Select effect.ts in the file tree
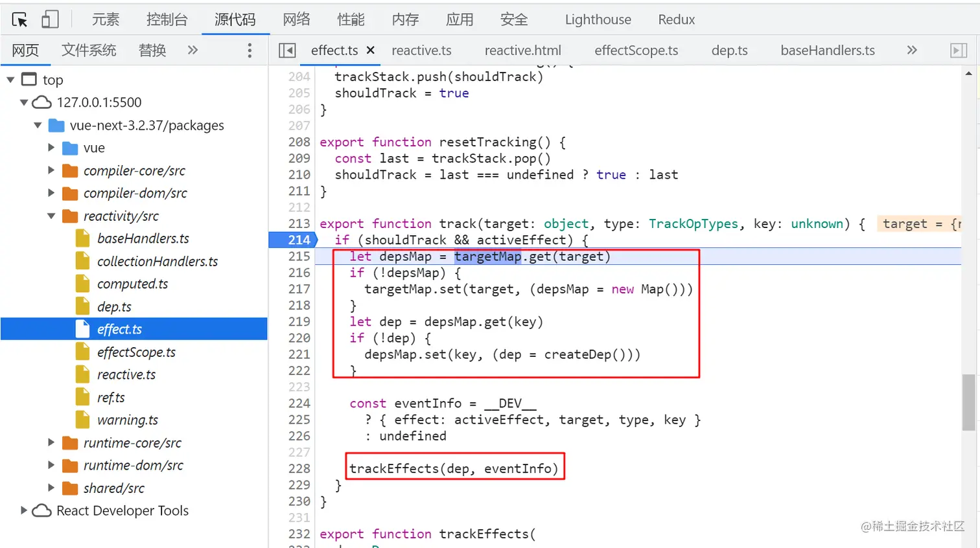Screen dimensions: 980x548 pyautogui.click(x=134, y=329)
